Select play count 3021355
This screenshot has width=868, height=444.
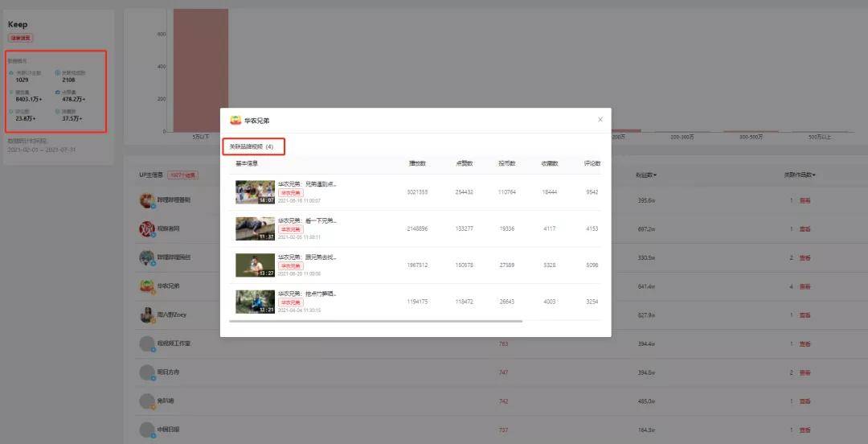(x=417, y=191)
